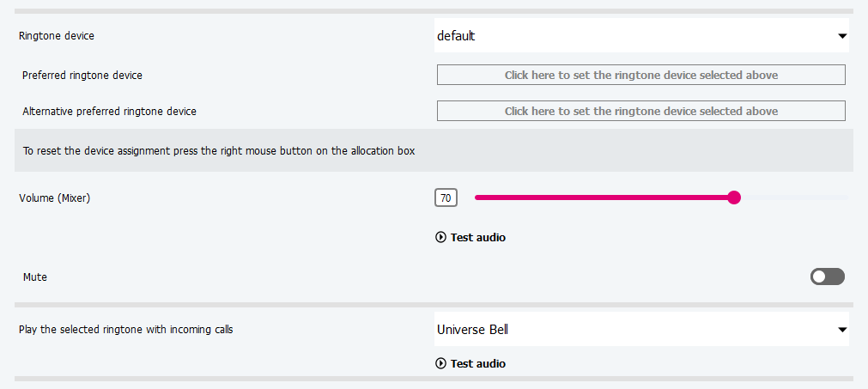Click the play icon beside Volume Test audio

pyautogui.click(x=441, y=238)
